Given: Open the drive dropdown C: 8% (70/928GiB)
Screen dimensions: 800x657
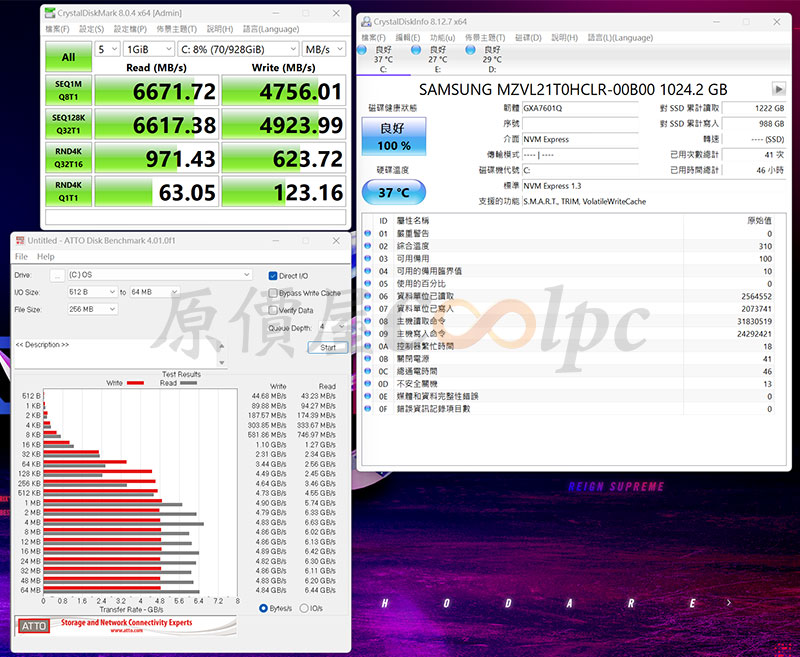Looking at the screenshot, I should pos(238,49).
